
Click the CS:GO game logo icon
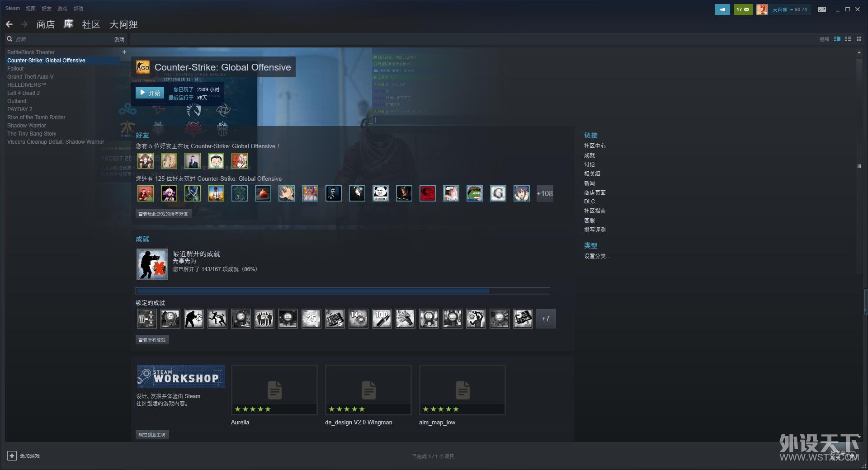(143, 67)
